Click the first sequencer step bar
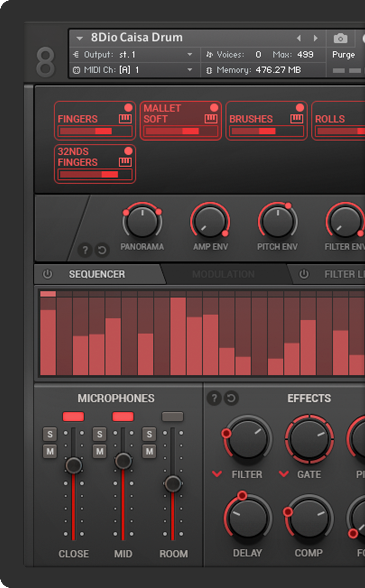The image size is (365, 588). [x=48, y=342]
